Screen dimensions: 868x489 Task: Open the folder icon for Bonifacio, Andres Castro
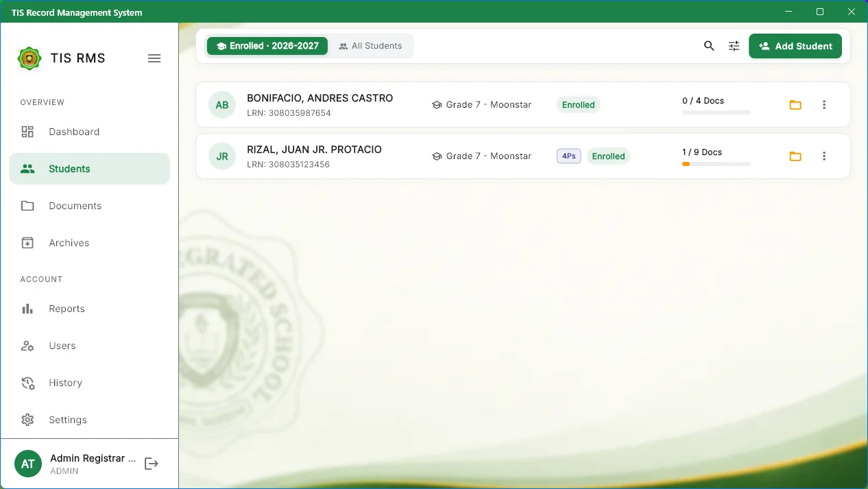(795, 105)
